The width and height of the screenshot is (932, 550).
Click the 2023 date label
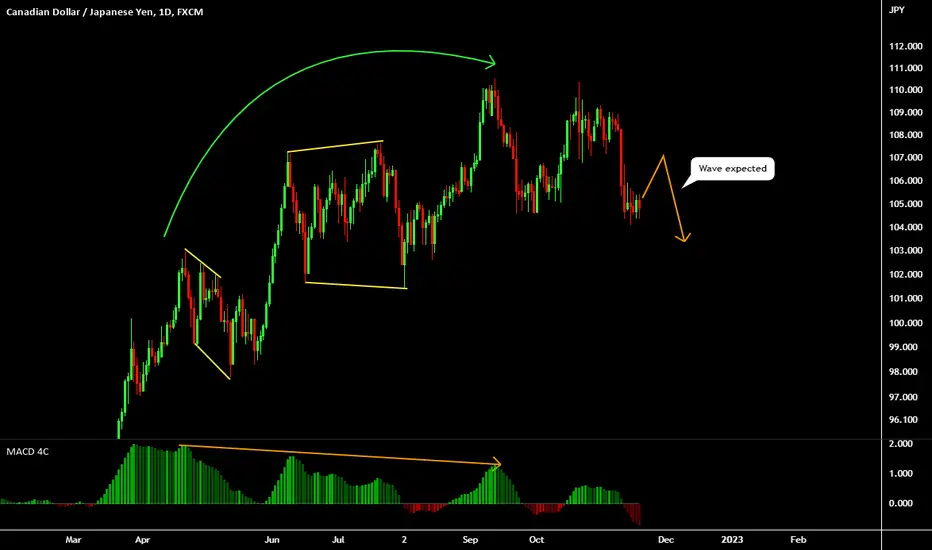click(x=732, y=540)
